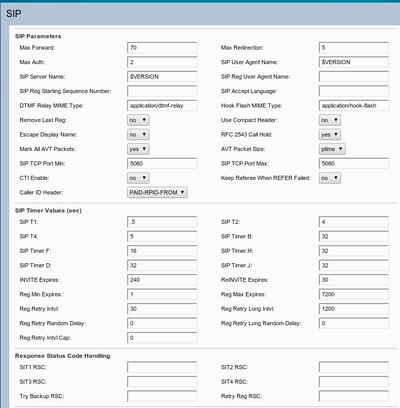Click the Hook Flash MIME Type field

click(x=354, y=106)
